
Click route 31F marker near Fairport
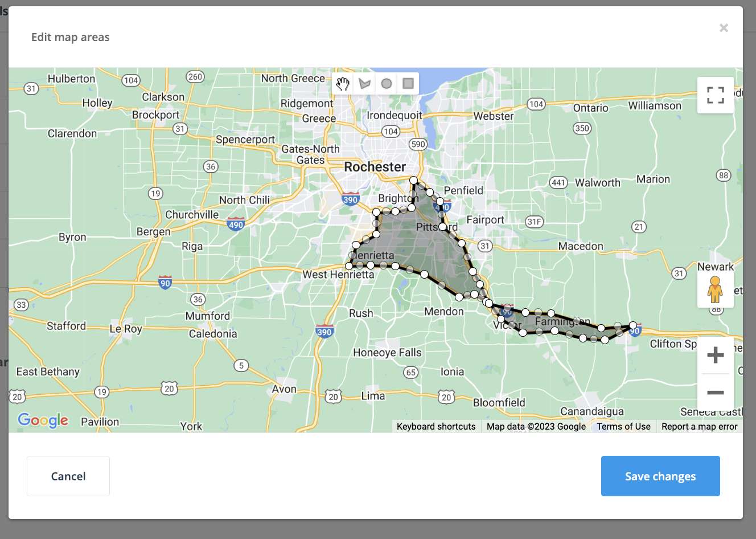(x=535, y=222)
